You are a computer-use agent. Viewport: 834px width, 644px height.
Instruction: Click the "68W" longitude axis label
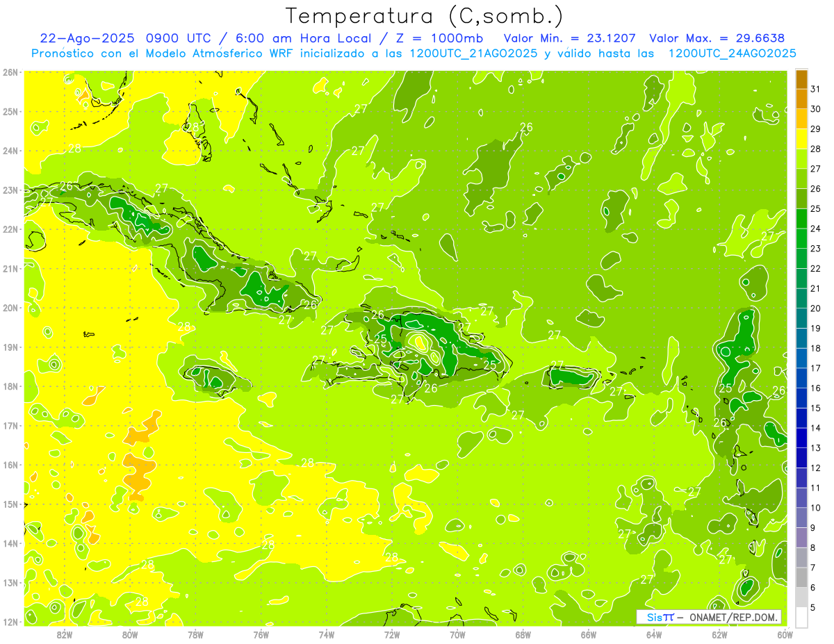[523, 635]
